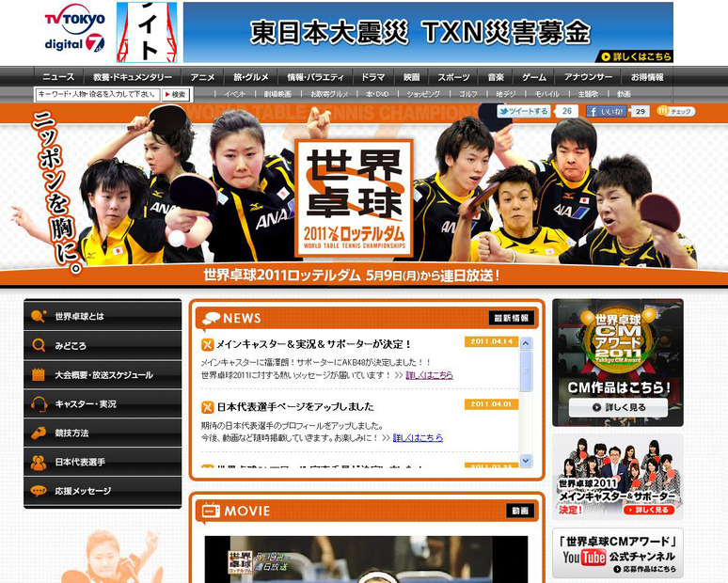Viewport: 728px width, 583px height.
Task: Open 日本代表選手 people item
Action: (103, 462)
